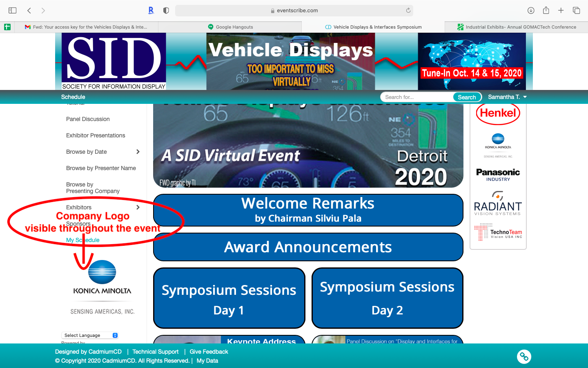Screen dimensions: 588x368
Task: Open the Designed by CadmiumCD link
Action: 88,352
